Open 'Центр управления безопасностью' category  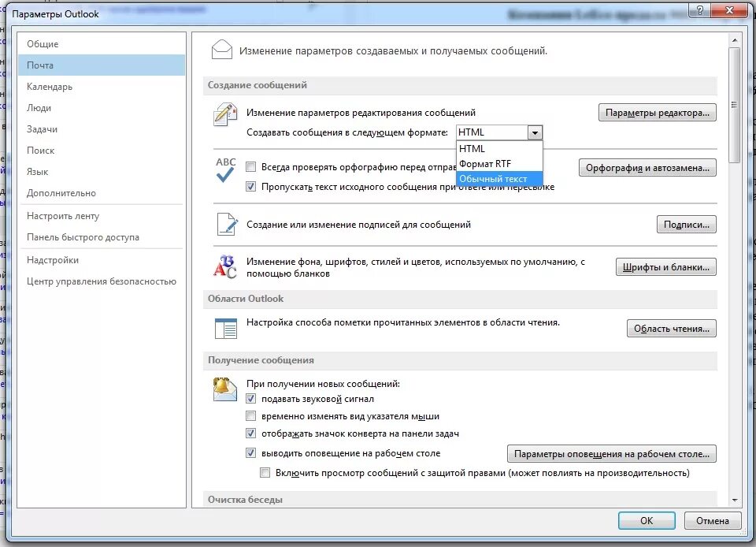pyautogui.click(x=102, y=281)
